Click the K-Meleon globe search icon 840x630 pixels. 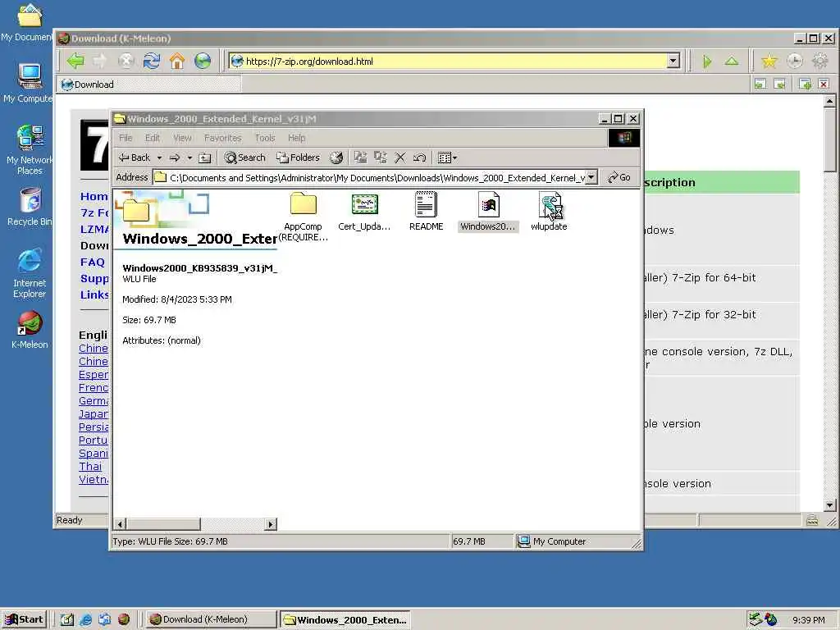click(x=203, y=61)
